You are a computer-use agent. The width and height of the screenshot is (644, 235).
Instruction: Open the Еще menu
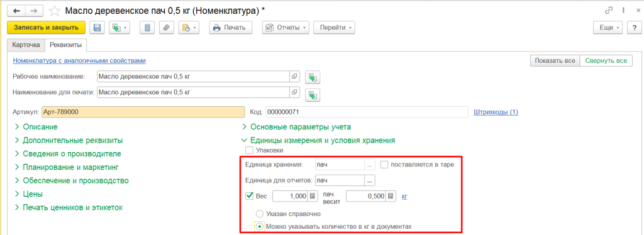tap(608, 28)
